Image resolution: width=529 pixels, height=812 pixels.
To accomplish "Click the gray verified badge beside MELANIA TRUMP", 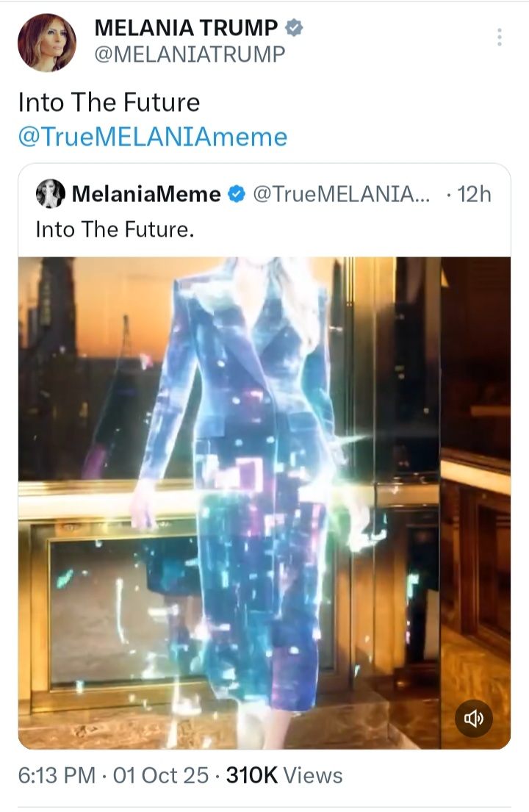I will click(294, 27).
